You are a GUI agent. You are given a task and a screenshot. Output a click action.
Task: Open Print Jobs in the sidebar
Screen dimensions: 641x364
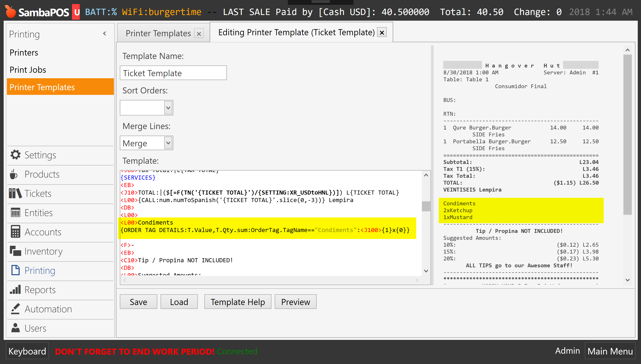pyautogui.click(x=28, y=70)
